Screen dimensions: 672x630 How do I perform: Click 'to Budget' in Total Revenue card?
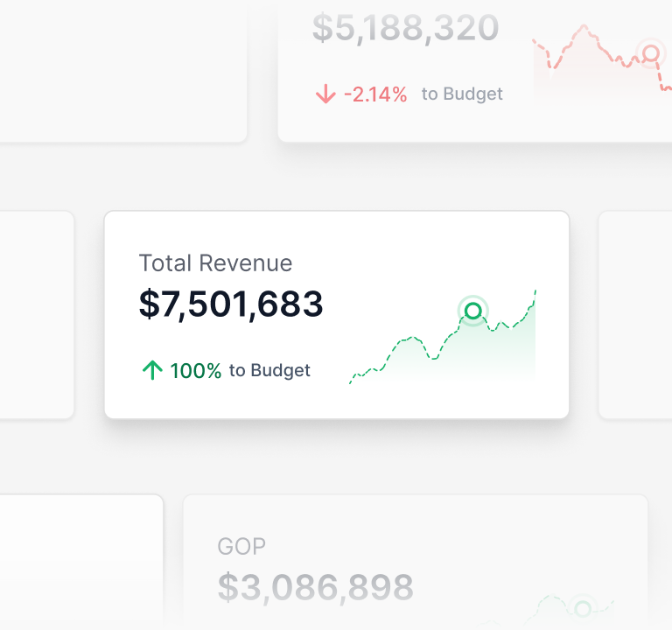[x=269, y=370]
